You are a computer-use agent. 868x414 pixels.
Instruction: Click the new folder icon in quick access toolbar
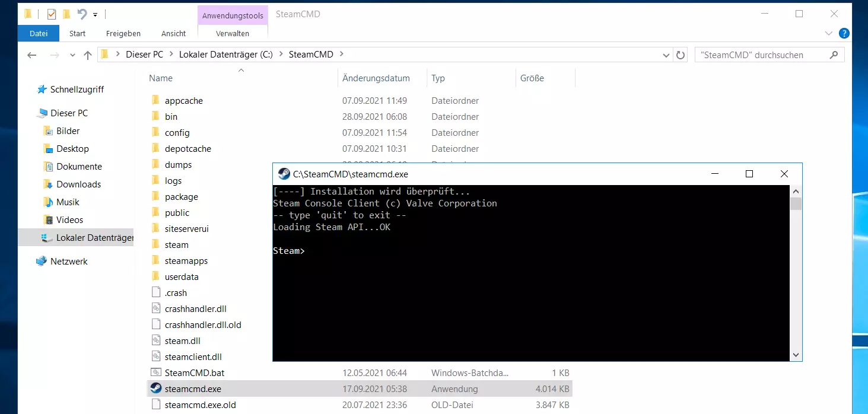pyautogui.click(x=67, y=14)
